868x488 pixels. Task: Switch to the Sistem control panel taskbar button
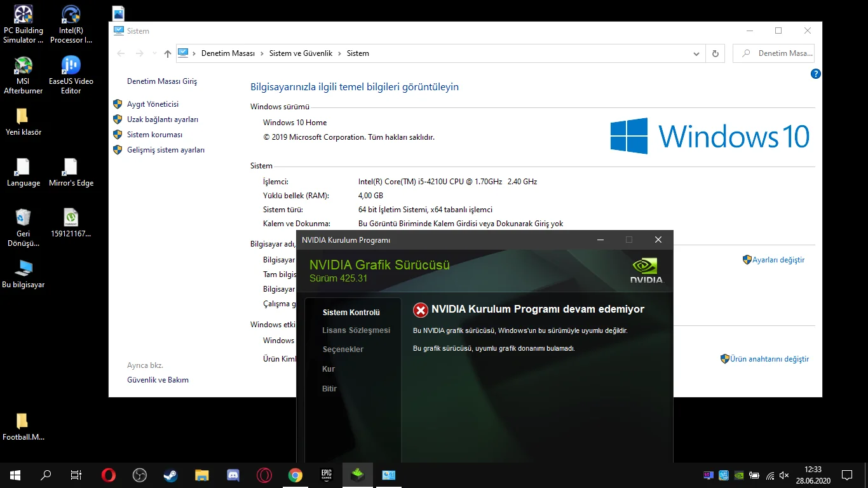coord(389,475)
